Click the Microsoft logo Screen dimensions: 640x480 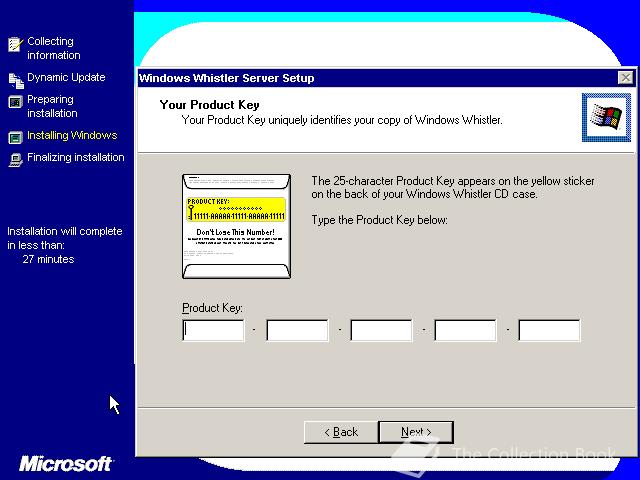click(x=65, y=464)
